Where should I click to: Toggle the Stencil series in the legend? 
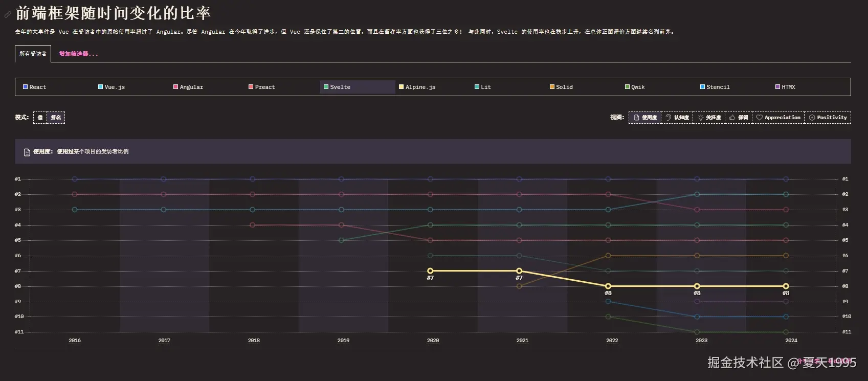coord(733,87)
